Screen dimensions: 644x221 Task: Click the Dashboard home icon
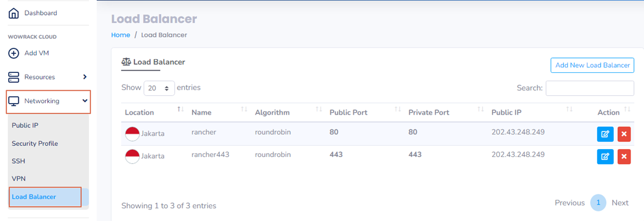pyautogui.click(x=13, y=13)
